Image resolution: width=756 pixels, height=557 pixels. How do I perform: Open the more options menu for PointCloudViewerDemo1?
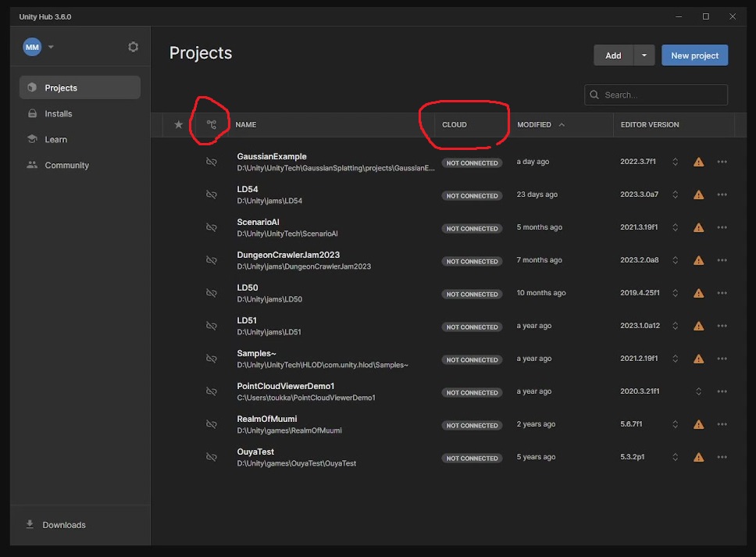pos(722,391)
